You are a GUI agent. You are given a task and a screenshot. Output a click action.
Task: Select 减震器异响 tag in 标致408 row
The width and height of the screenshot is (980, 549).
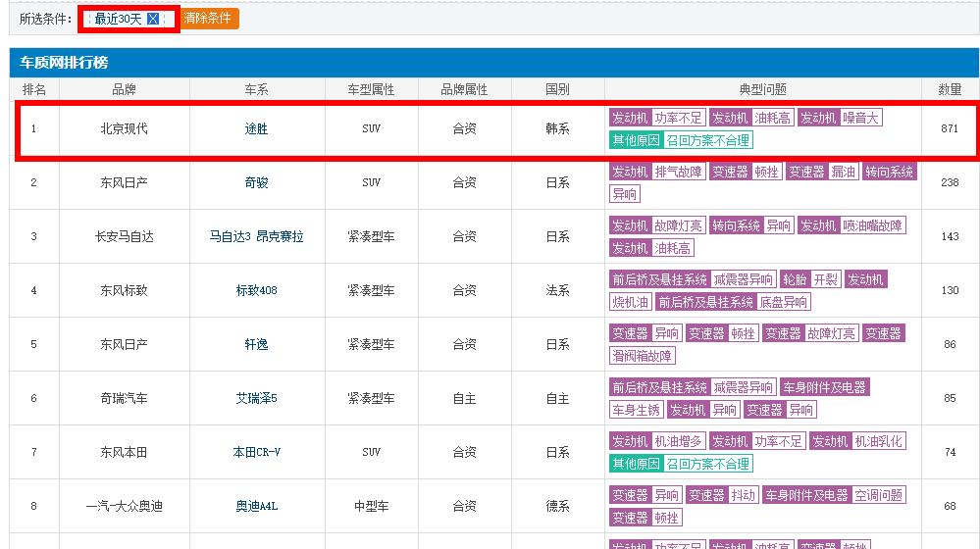pos(694,279)
